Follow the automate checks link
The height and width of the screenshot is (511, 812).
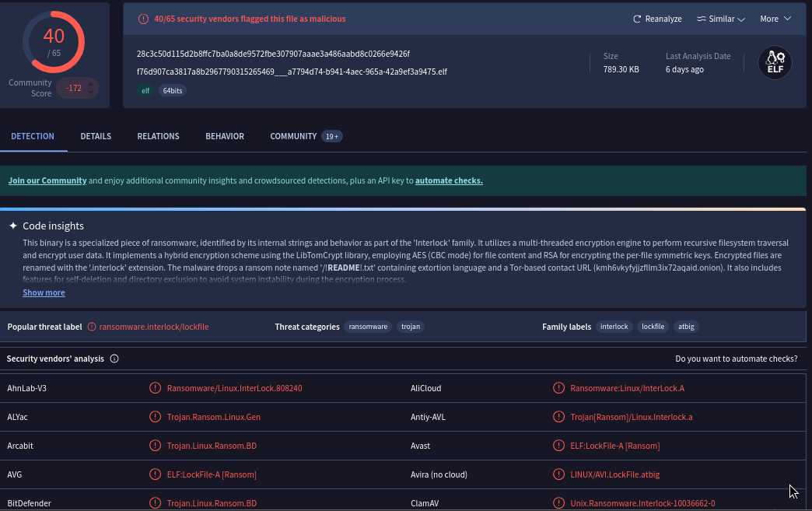[449, 180]
